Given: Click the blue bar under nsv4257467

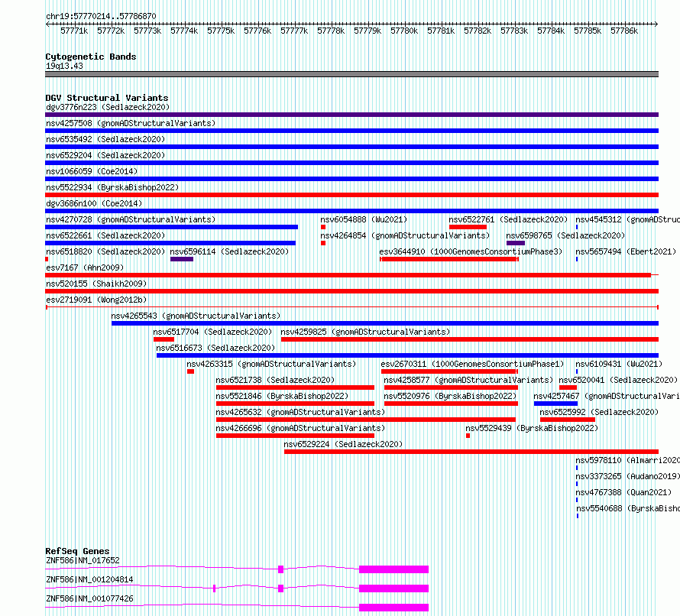Looking at the screenshot, I should (x=555, y=404).
